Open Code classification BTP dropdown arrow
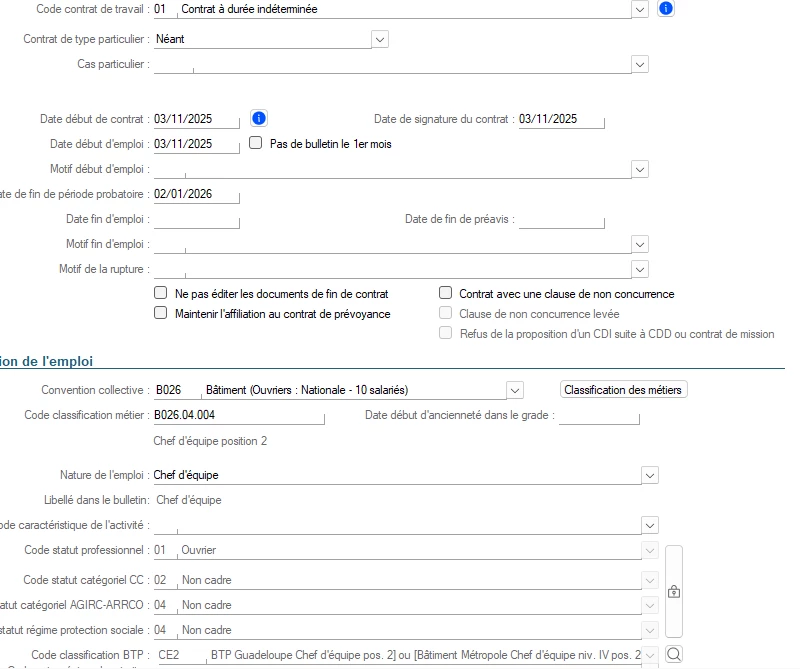The image size is (800, 669). 650,655
